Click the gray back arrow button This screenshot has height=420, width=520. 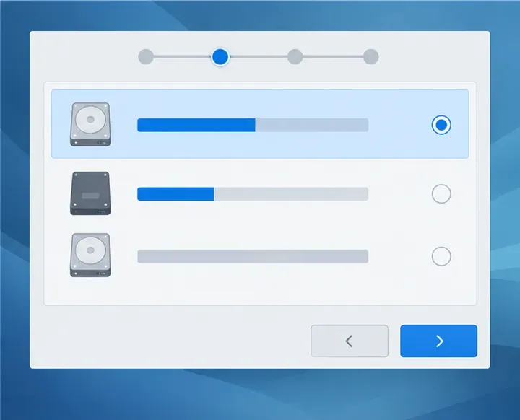tap(350, 341)
